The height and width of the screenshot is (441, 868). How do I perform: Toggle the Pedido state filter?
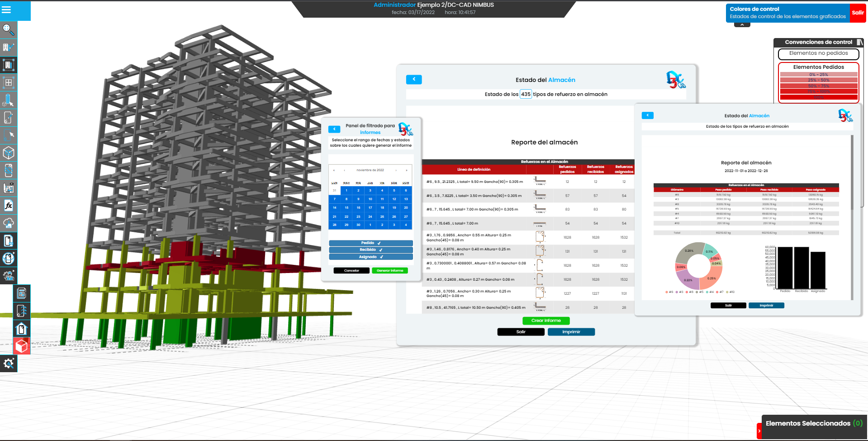coord(370,243)
